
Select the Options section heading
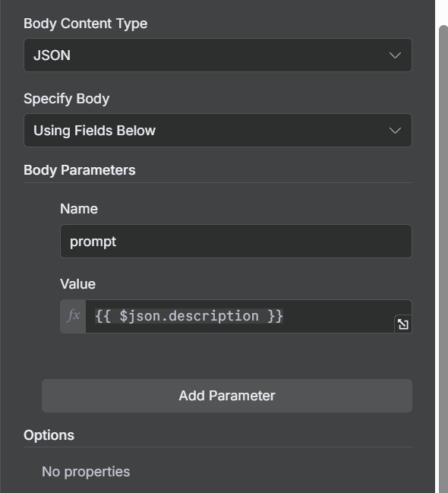(49, 435)
